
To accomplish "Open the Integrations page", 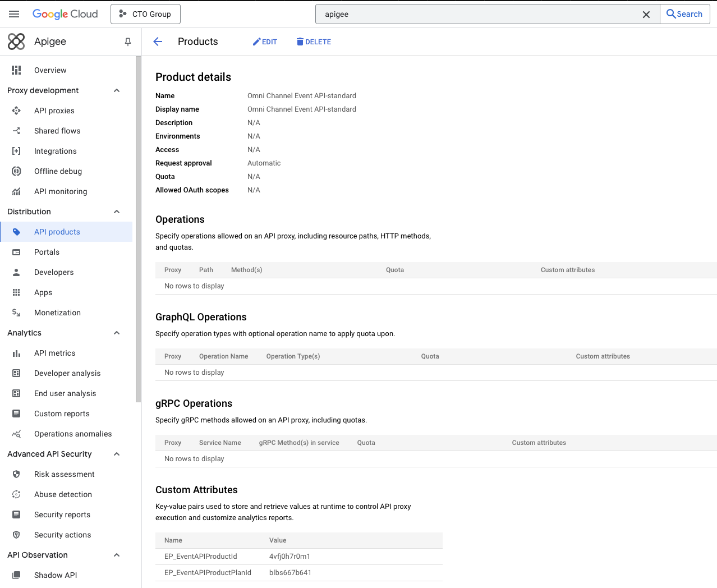I will pos(55,151).
